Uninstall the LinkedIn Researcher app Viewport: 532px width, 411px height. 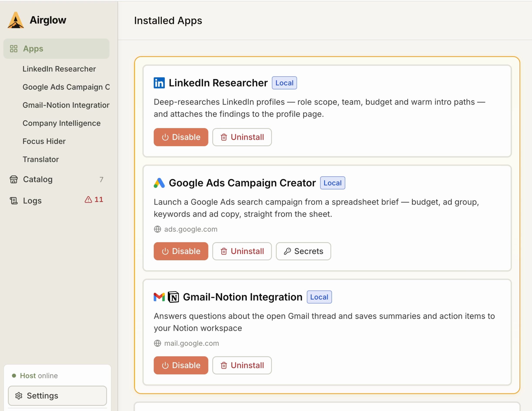click(x=242, y=137)
